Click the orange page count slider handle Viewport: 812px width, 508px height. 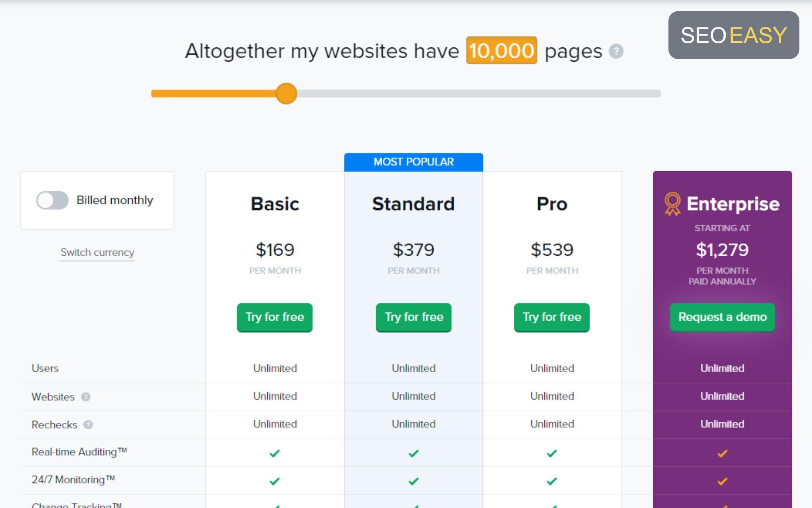pos(286,93)
